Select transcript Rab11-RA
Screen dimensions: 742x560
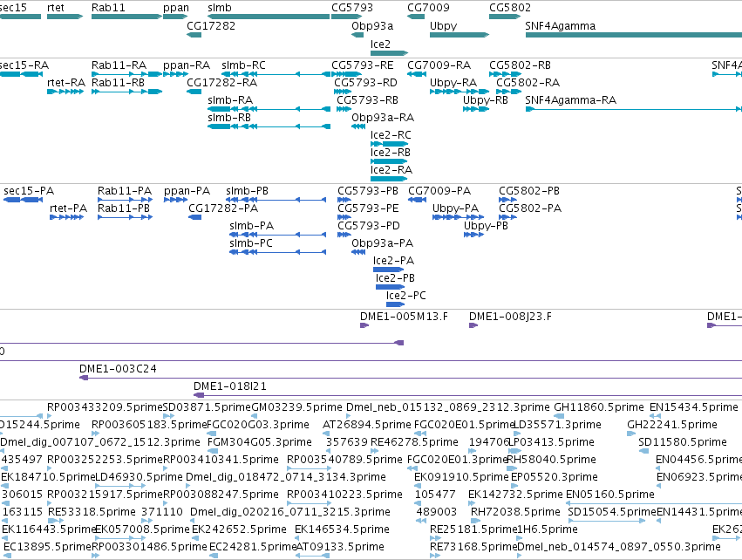[x=126, y=74]
